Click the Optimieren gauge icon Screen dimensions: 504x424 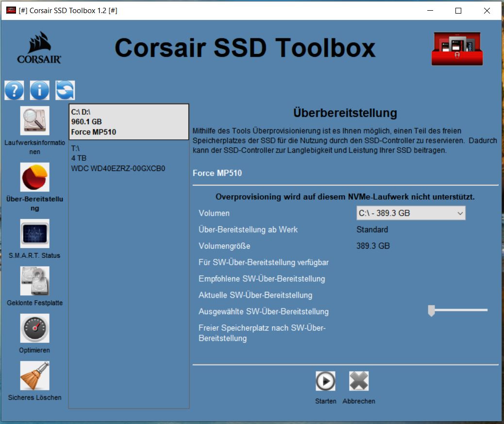point(34,328)
